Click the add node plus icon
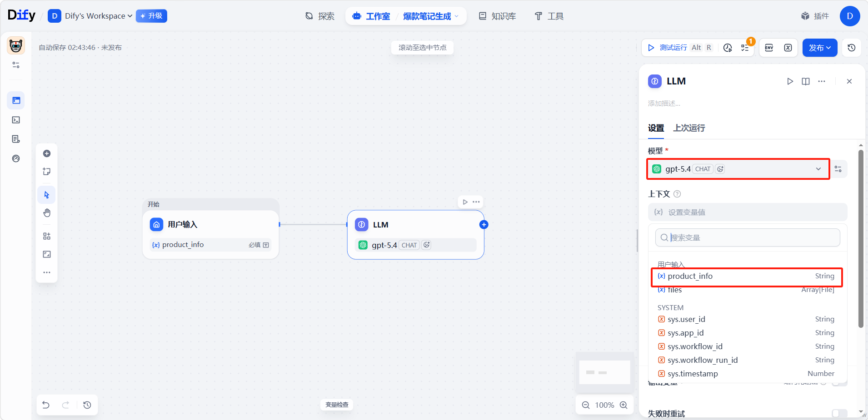 tap(47, 153)
